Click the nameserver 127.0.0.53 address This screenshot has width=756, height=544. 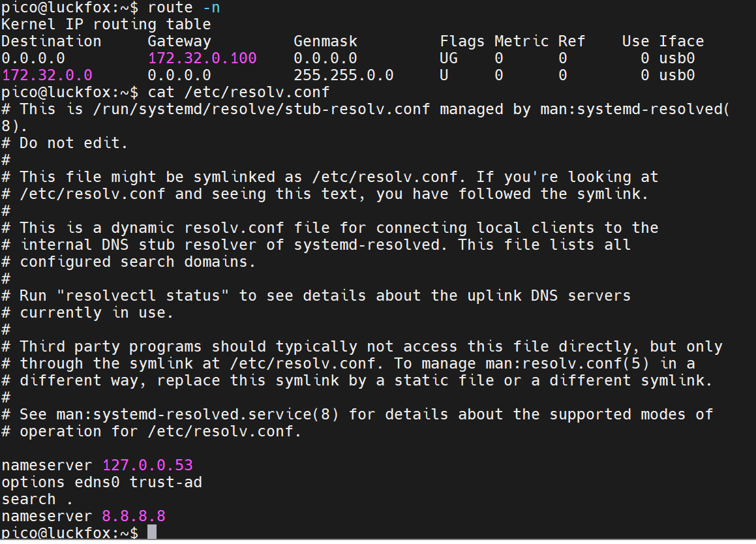[147, 465]
